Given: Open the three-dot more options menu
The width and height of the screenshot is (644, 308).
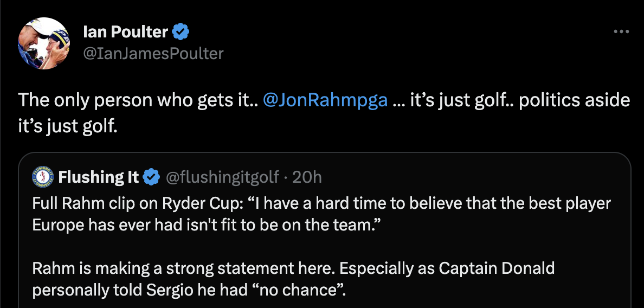Looking at the screenshot, I should (x=621, y=32).
